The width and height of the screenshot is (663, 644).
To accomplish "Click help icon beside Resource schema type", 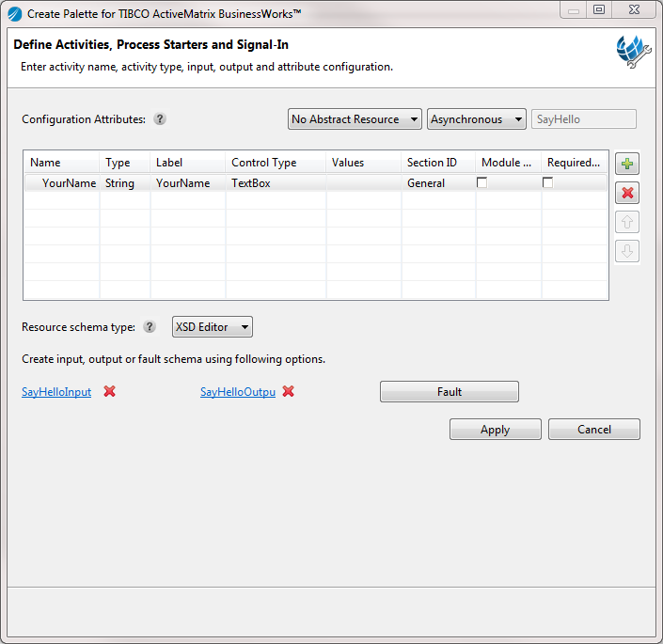I will pos(150,326).
